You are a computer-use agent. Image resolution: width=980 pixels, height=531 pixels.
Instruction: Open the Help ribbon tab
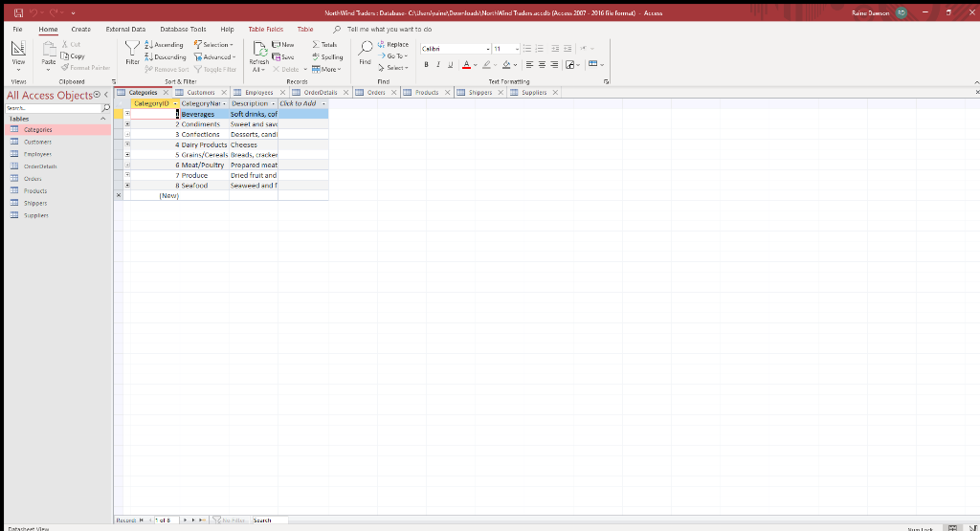tap(227, 30)
